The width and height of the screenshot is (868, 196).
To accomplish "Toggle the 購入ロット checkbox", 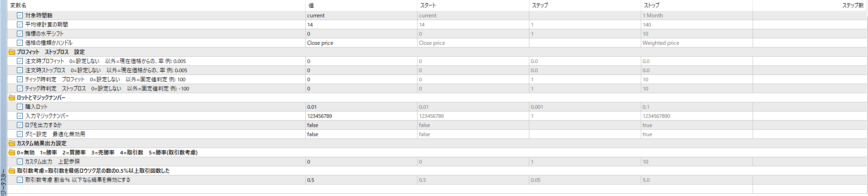I will (x=20, y=107).
